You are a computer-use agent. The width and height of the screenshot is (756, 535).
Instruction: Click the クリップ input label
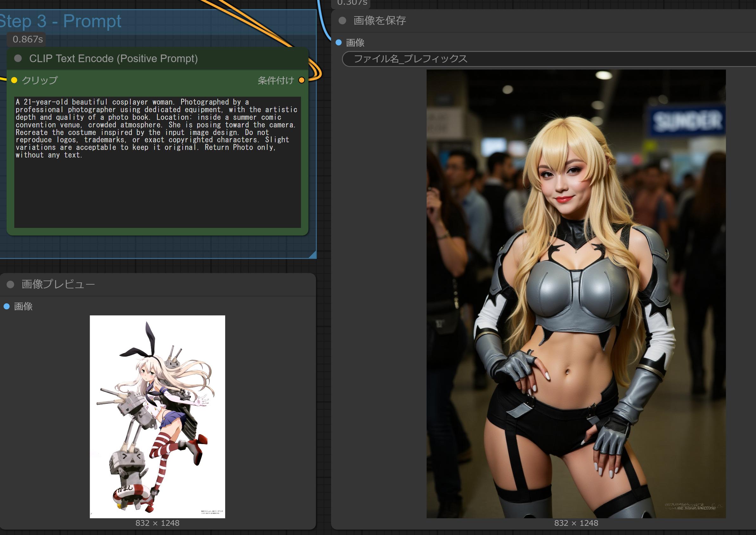coord(40,81)
